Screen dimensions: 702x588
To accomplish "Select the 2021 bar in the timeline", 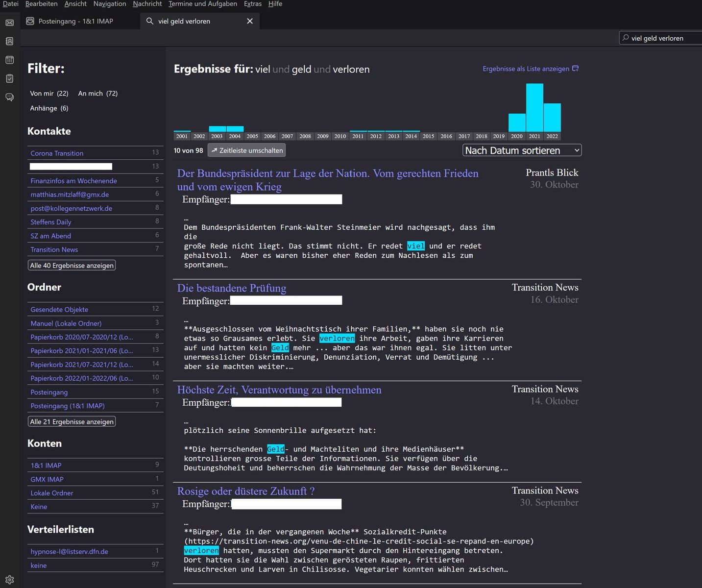I will click(534, 108).
